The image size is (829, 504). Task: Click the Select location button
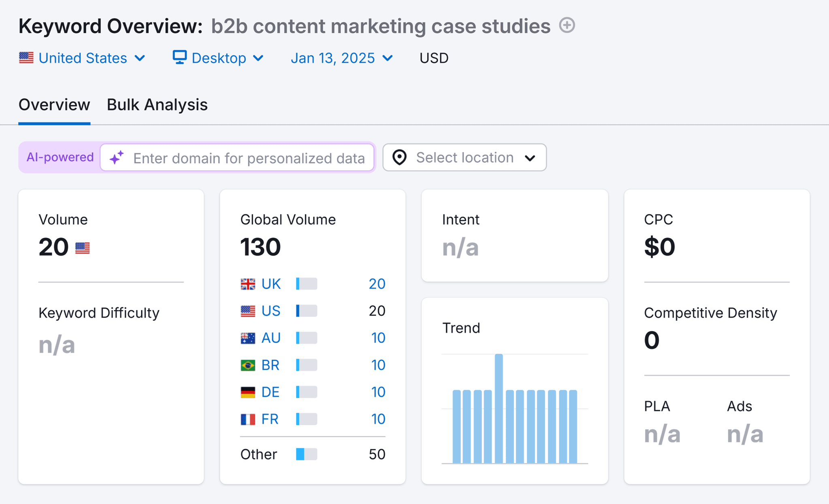click(x=464, y=158)
